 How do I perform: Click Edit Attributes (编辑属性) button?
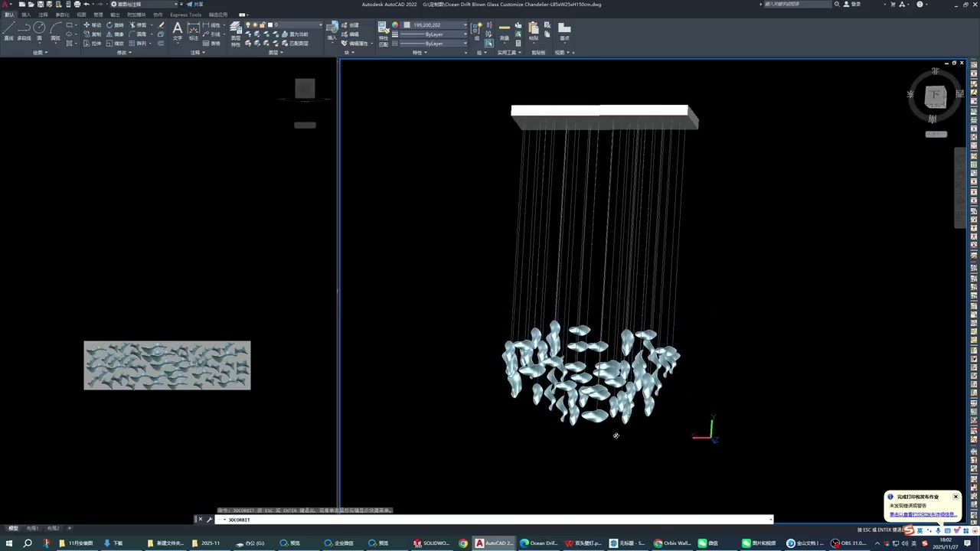(354, 44)
